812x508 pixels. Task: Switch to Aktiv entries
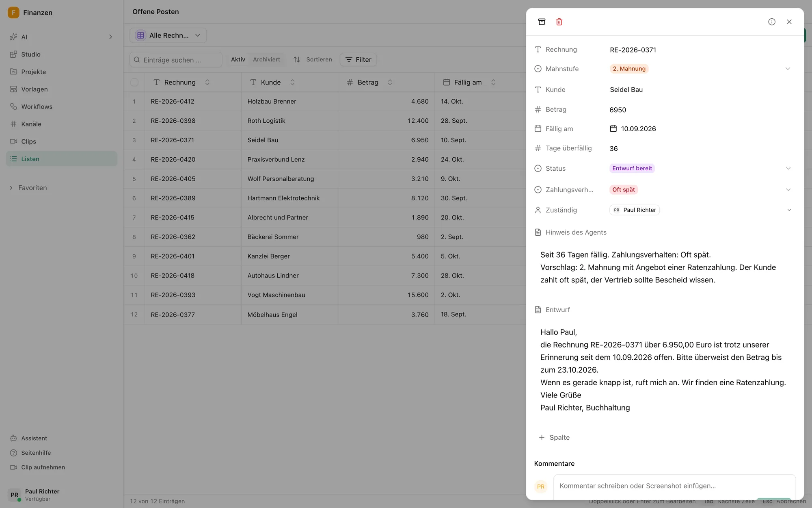click(x=238, y=60)
